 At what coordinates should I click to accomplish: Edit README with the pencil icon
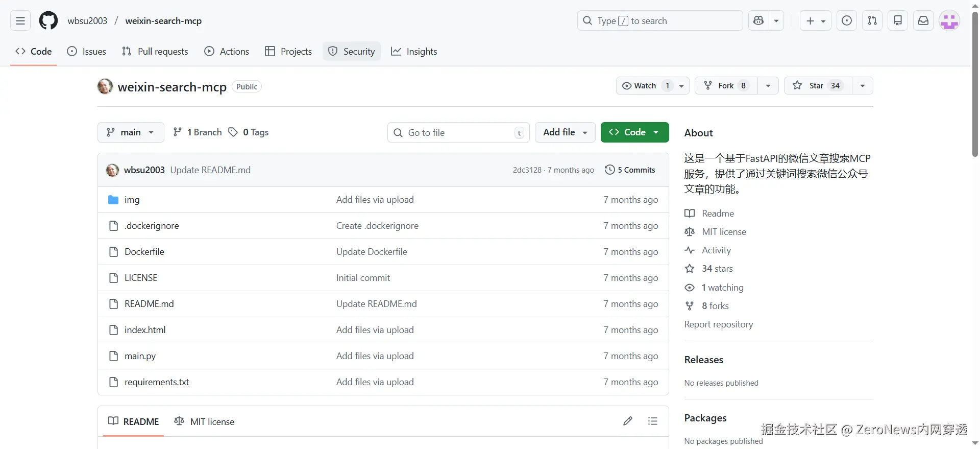(x=628, y=421)
